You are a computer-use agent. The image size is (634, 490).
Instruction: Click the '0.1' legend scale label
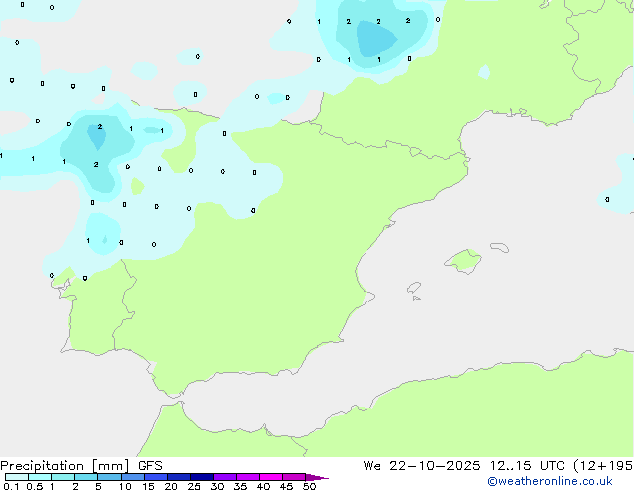coord(11,486)
